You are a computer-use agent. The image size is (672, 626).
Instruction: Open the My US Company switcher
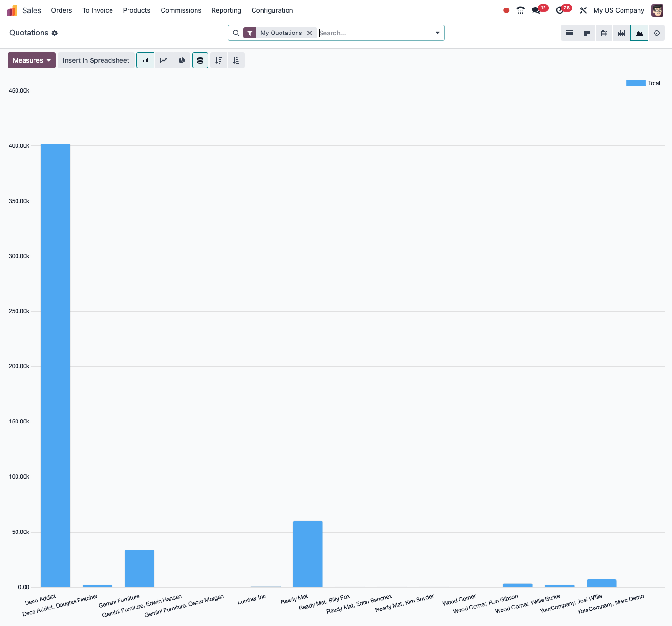coord(619,10)
